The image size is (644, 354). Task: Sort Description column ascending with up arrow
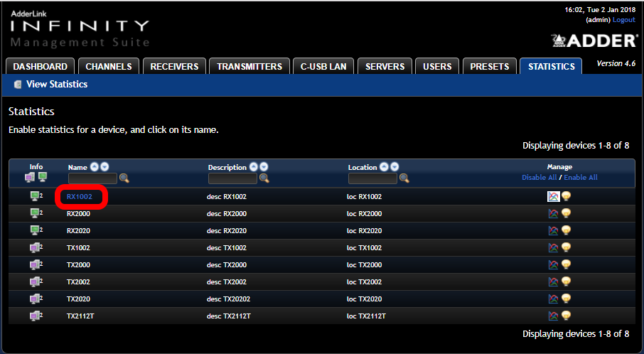click(x=254, y=167)
